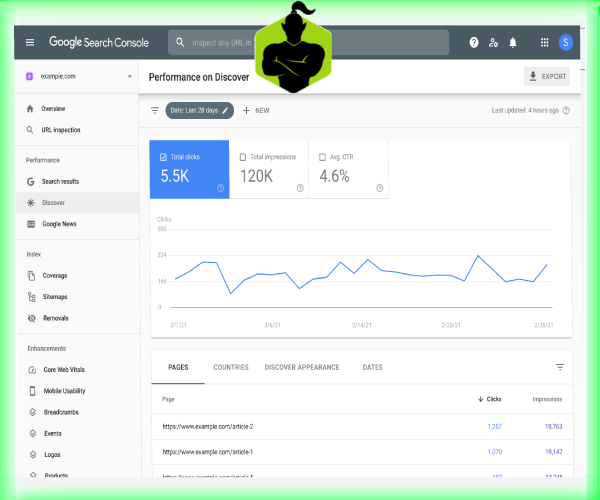Open the Help question mark icon
The width and height of the screenshot is (600, 500).
(474, 42)
